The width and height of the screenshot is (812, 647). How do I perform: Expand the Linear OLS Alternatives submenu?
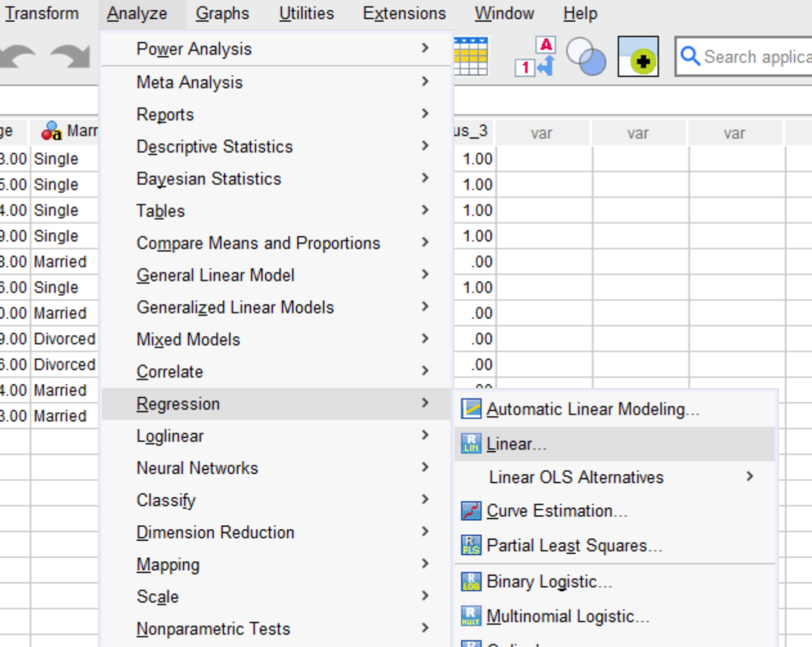coord(750,477)
